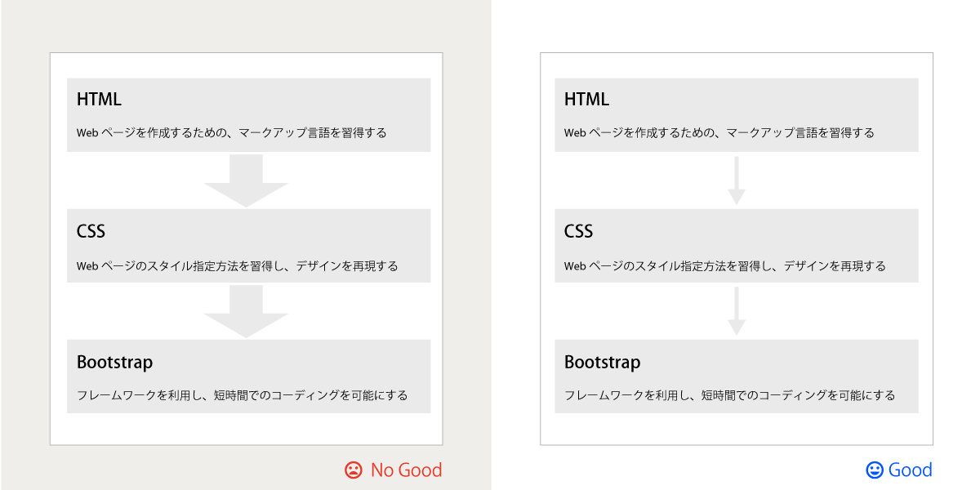Viewport: 980px width, 490px height.
Task: Click the thin arrow between CSS and Bootstrap
Action: click(737, 311)
